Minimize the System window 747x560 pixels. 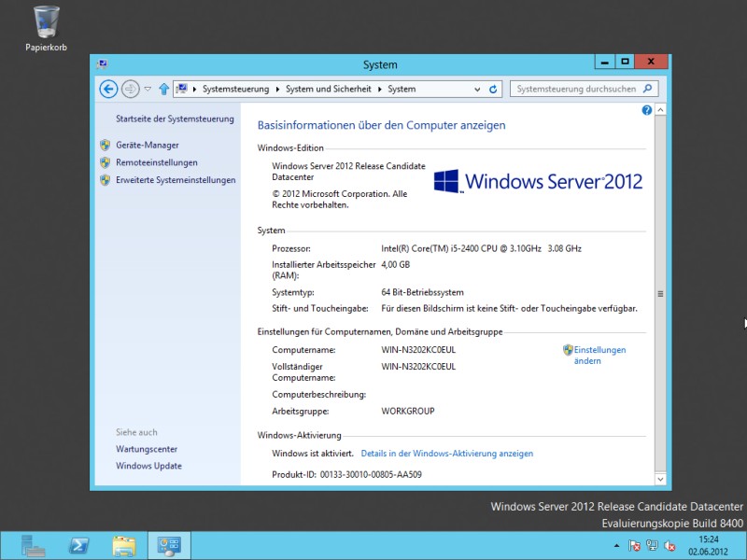pyautogui.click(x=604, y=62)
